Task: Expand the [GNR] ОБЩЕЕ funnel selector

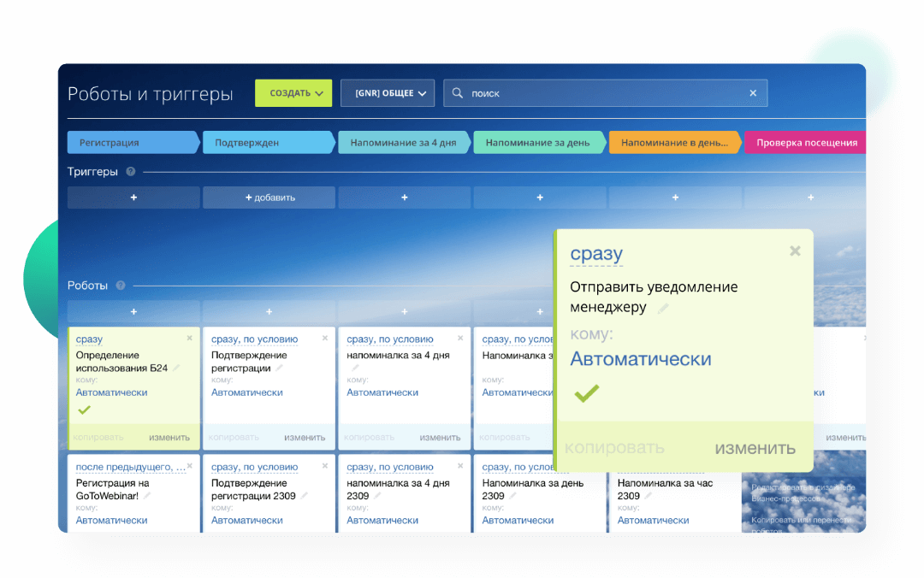Action: pos(388,93)
